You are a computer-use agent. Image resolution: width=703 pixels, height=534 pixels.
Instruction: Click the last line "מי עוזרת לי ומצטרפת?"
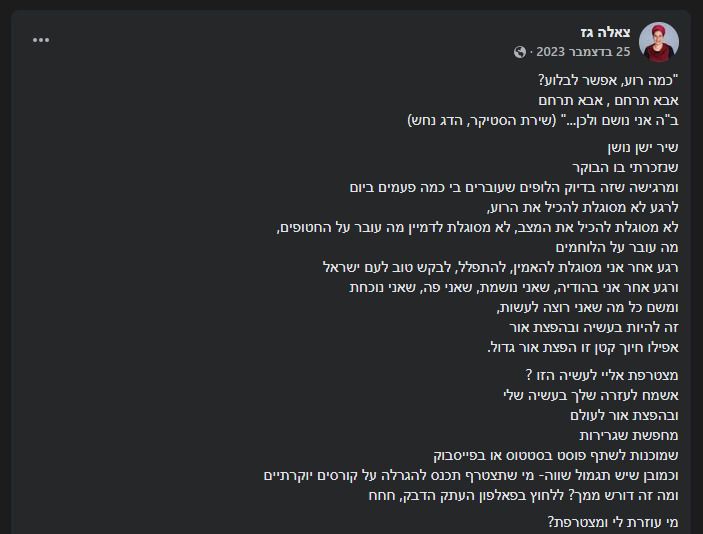tap(612, 522)
